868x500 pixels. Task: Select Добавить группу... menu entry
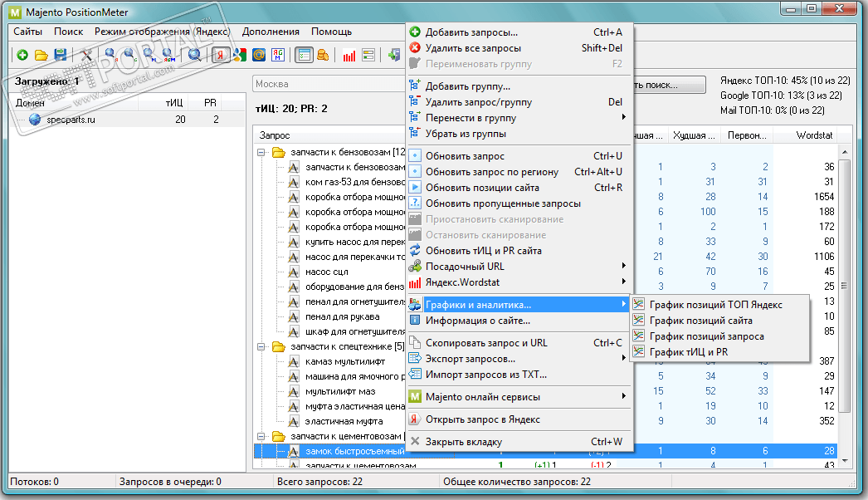(519, 86)
